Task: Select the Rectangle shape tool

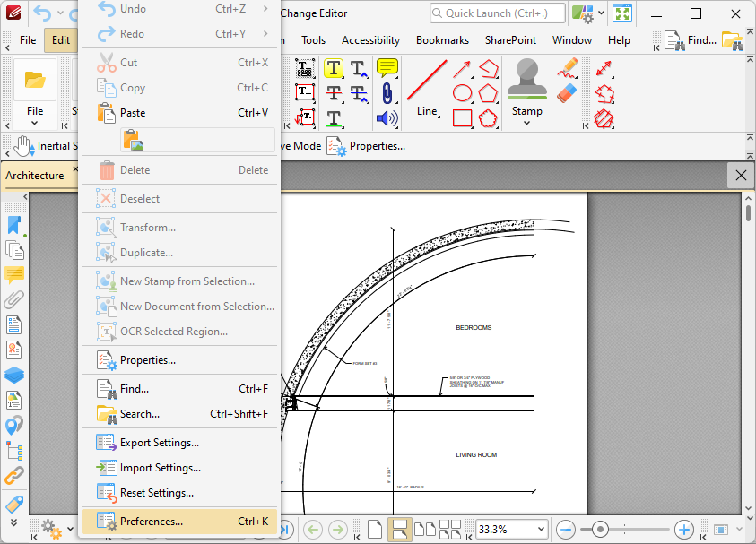Action: pos(462,118)
